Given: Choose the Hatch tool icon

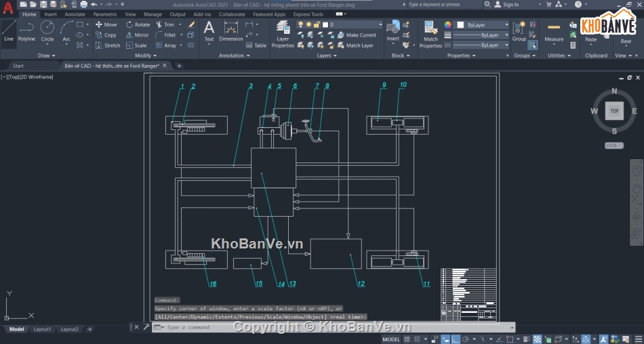Looking at the screenshot, I should click(80, 45).
